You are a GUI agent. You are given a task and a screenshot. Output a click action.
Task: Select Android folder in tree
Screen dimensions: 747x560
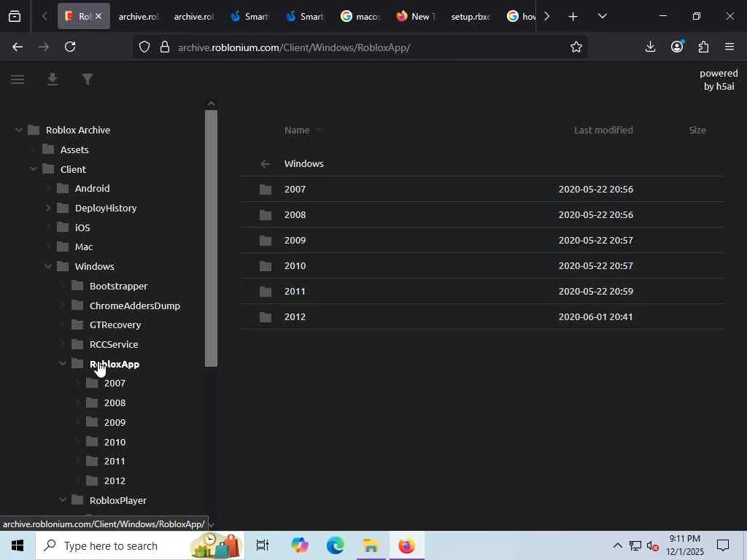(x=92, y=189)
